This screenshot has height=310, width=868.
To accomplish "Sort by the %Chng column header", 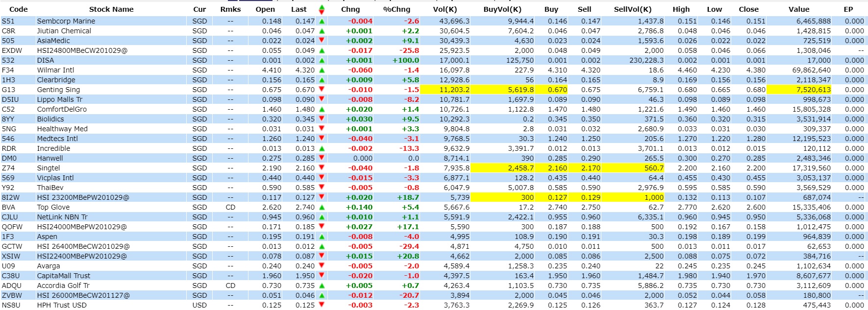I will [x=397, y=9].
